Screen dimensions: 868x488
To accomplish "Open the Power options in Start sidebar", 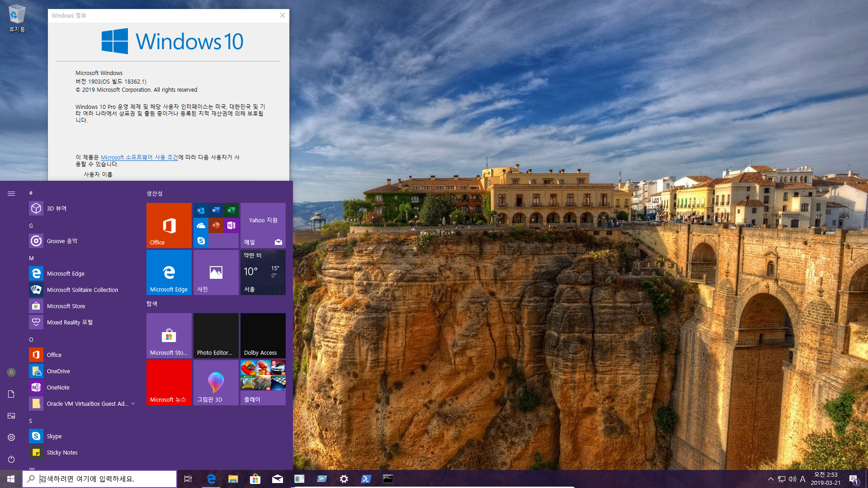I will pos(11,459).
